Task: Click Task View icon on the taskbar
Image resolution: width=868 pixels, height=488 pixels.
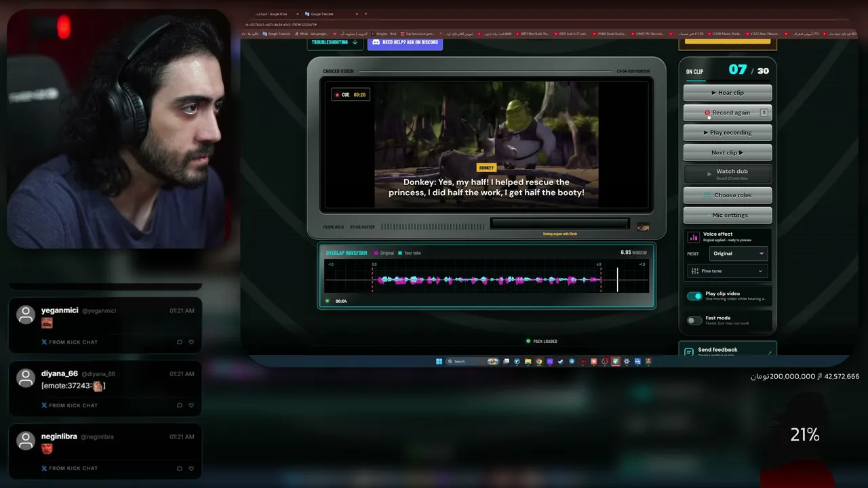Action: pos(506,361)
